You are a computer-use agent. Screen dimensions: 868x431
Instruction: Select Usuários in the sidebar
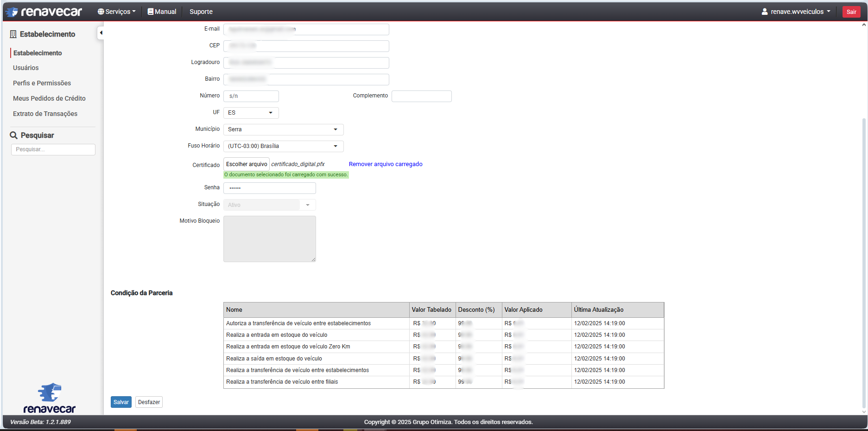[26, 68]
